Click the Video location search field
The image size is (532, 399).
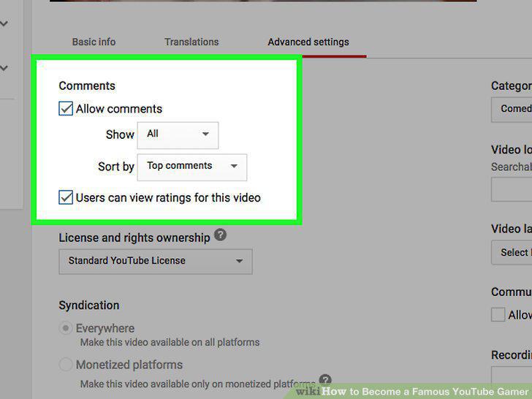[x=512, y=189]
